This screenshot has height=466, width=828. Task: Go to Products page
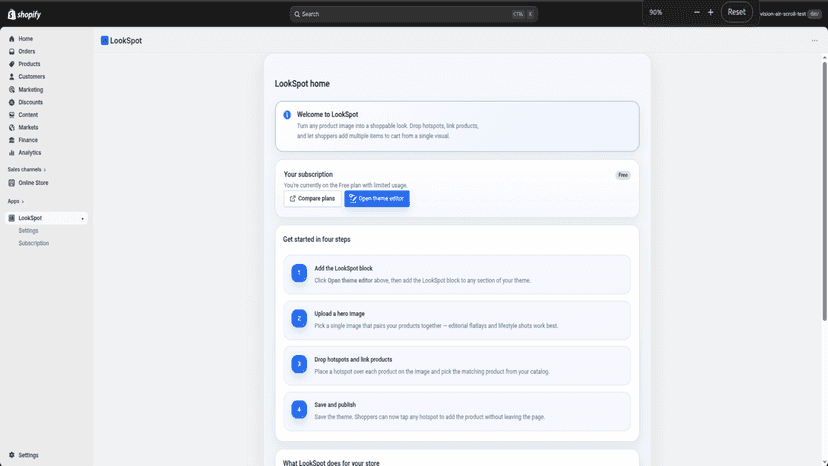(29, 64)
